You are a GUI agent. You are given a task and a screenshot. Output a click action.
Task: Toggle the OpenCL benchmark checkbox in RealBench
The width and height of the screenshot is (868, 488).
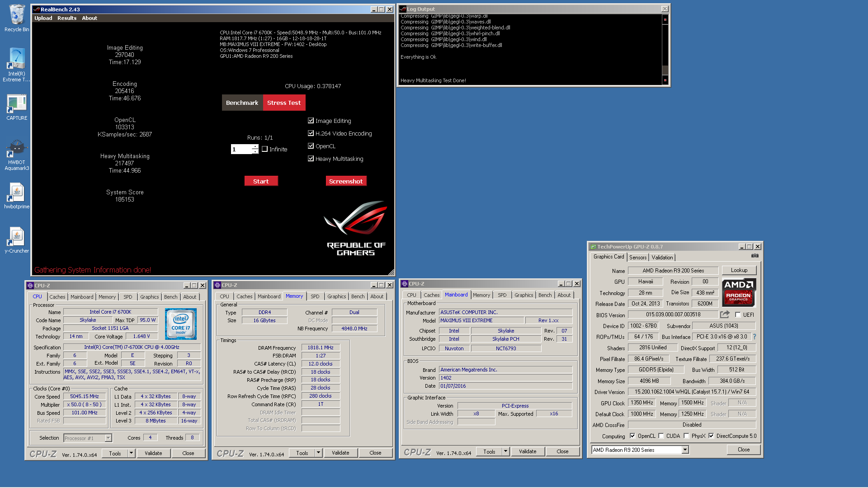point(311,146)
